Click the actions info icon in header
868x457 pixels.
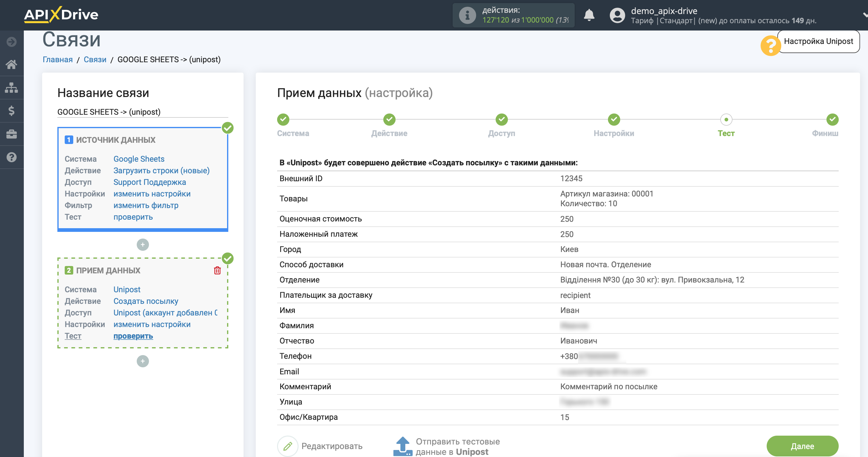click(x=467, y=15)
